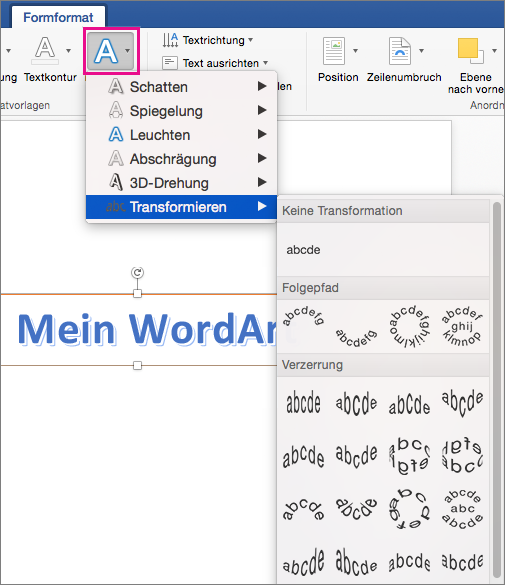Image resolution: width=505 pixels, height=585 pixels.
Task: Apply the ring-shaped Verzerrung transform row three
Action: click(409, 509)
